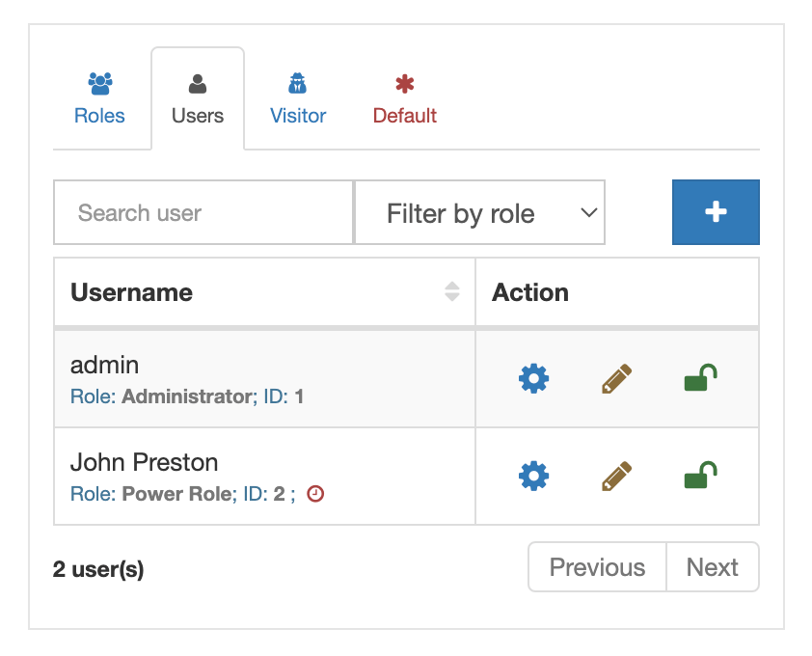Toggle John Preston's green unlock icon
Screen dimensions: 812x656
tap(700, 475)
